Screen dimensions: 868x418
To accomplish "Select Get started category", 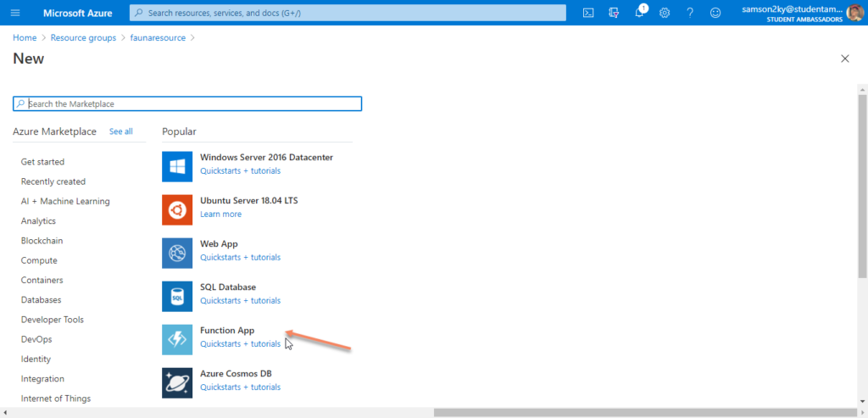I will point(42,162).
